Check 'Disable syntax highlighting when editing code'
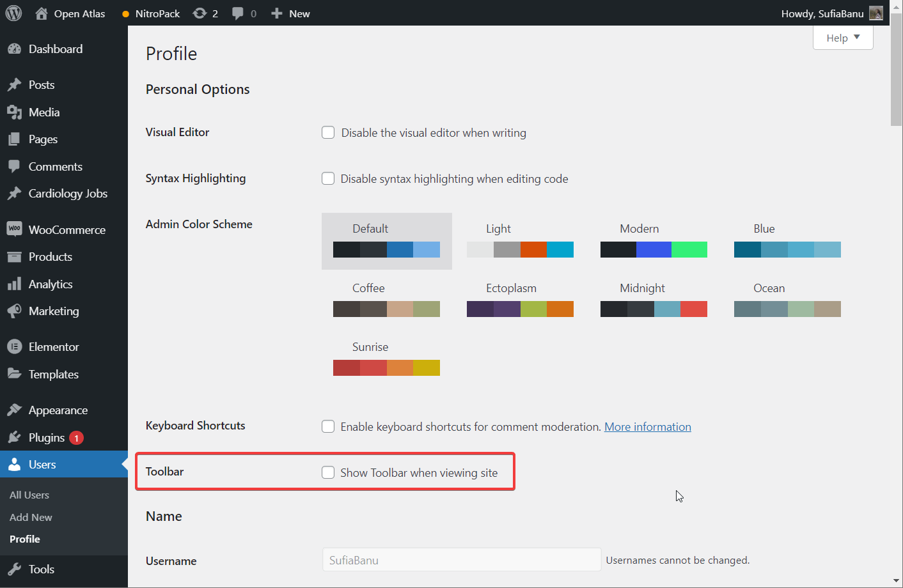Screen dimensions: 903x588 (328, 178)
